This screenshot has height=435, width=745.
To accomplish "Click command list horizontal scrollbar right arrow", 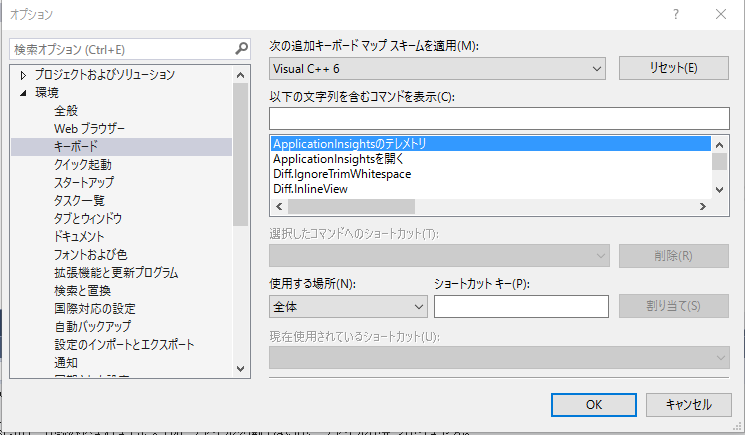I will (x=703, y=207).
